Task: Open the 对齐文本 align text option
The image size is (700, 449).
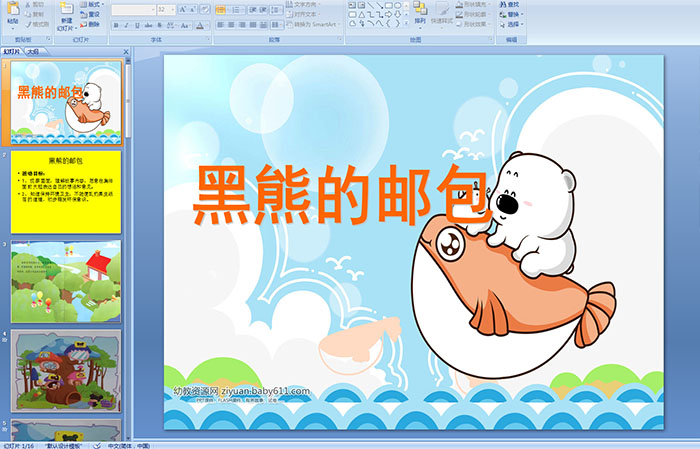Action: (x=302, y=14)
